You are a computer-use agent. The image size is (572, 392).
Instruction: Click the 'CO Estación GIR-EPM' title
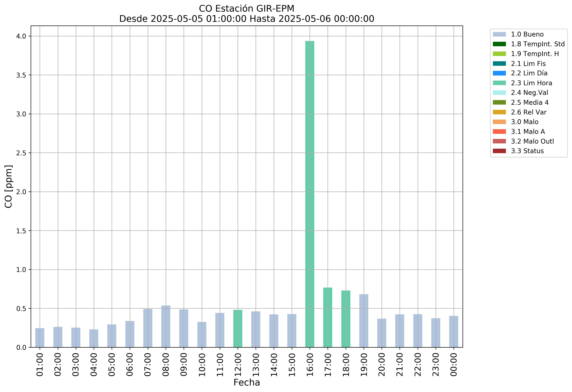pos(247,9)
